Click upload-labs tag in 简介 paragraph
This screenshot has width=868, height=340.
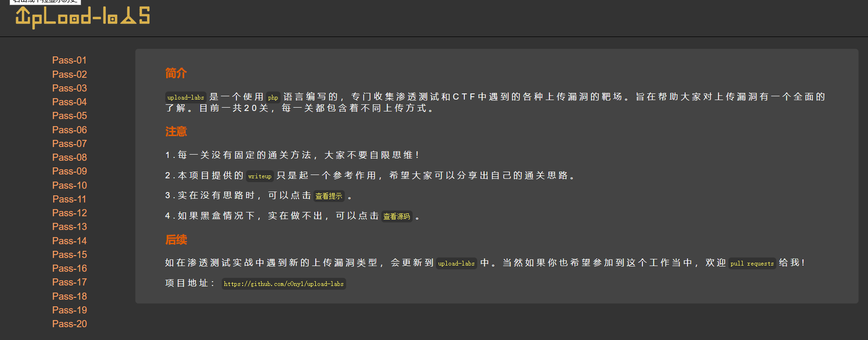pos(186,97)
